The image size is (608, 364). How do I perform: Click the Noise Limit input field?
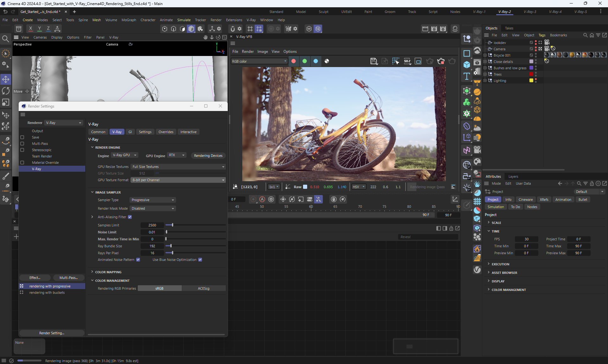point(152,232)
